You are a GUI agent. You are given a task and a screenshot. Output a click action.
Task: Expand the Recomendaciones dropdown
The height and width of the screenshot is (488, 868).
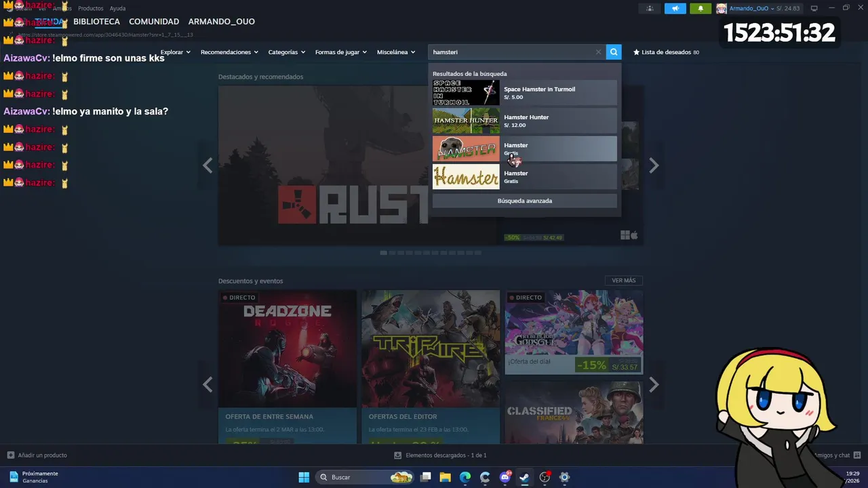coord(229,52)
